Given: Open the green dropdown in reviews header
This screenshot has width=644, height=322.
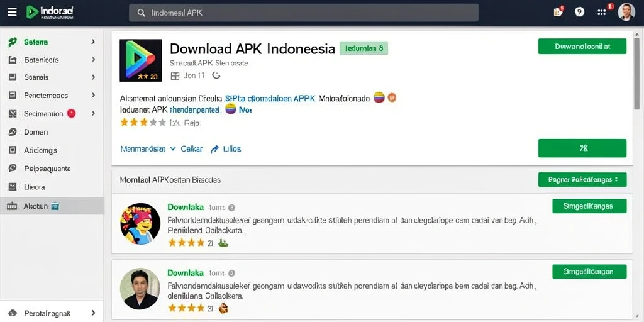Looking at the screenshot, I should pos(582,179).
